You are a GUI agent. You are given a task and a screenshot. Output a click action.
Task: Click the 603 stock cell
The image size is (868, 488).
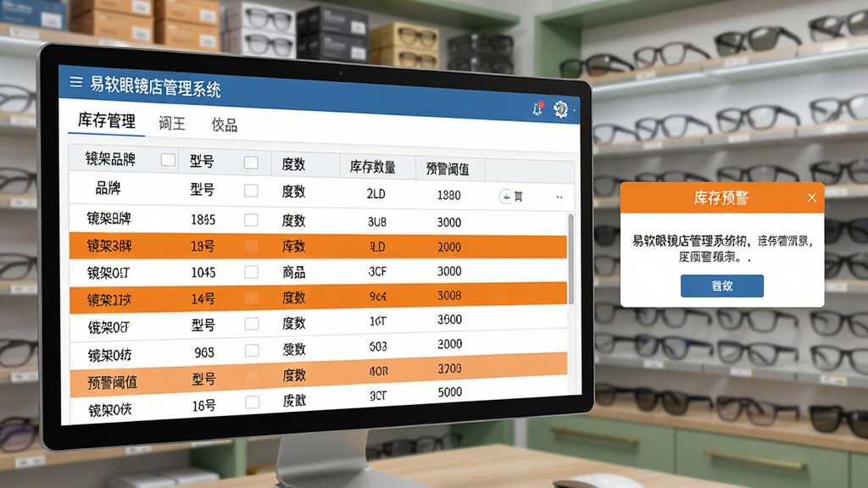378,347
